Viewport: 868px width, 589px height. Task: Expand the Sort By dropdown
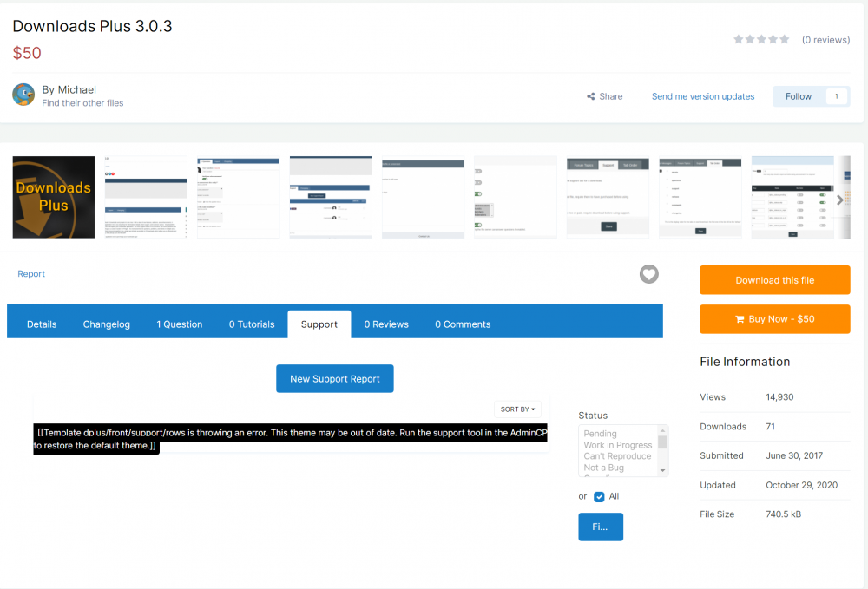519,409
